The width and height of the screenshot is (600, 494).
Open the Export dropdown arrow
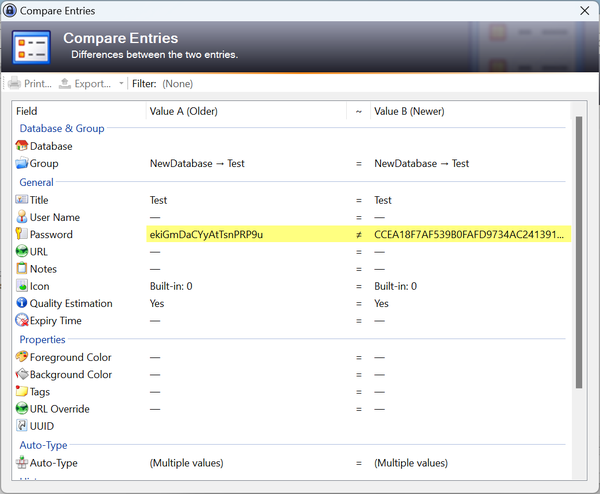(x=121, y=83)
